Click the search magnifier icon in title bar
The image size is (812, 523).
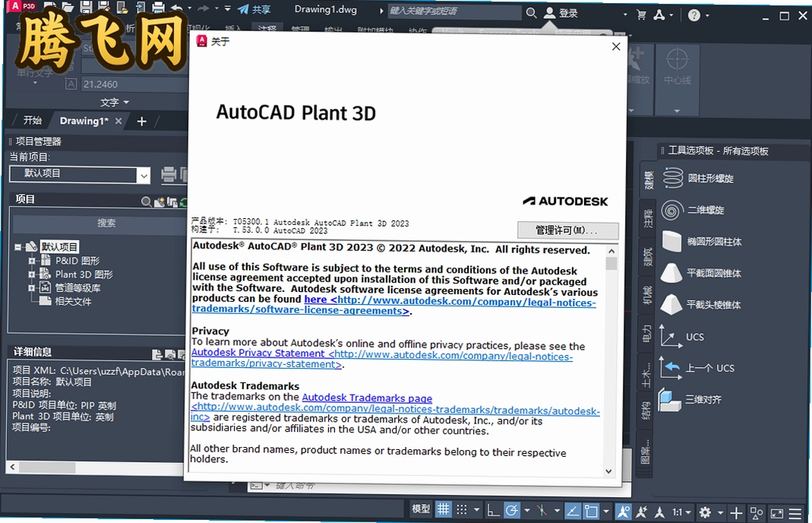point(531,12)
